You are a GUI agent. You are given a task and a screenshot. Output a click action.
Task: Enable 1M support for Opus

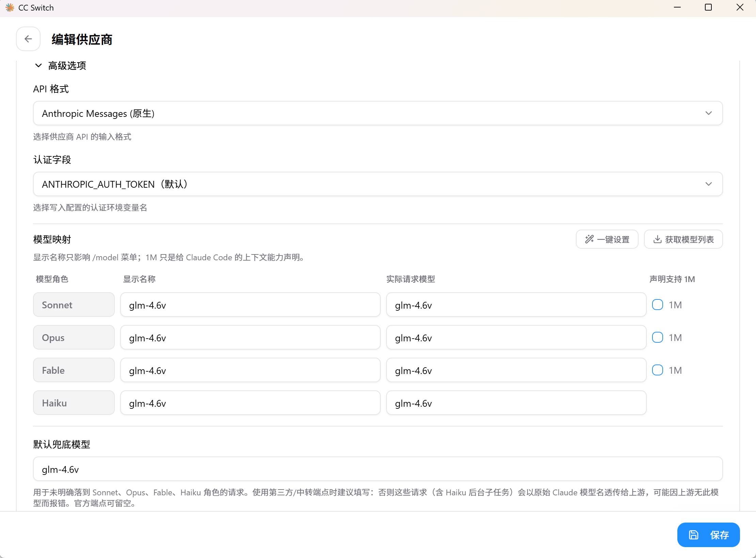tap(658, 337)
